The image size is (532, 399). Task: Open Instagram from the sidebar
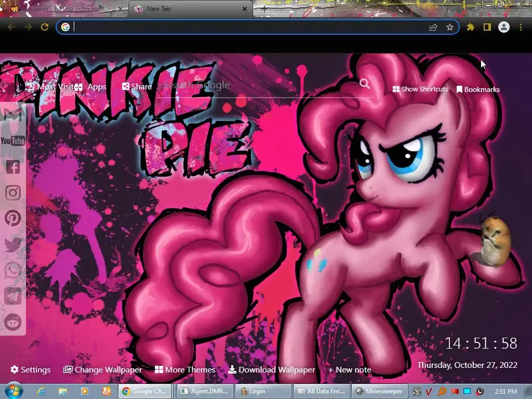coord(13,193)
